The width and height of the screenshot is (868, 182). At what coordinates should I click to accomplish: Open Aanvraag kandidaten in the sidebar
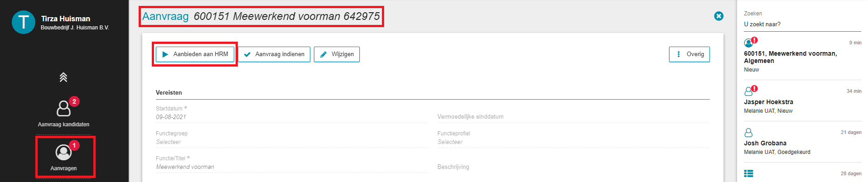click(x=63, y=113)
